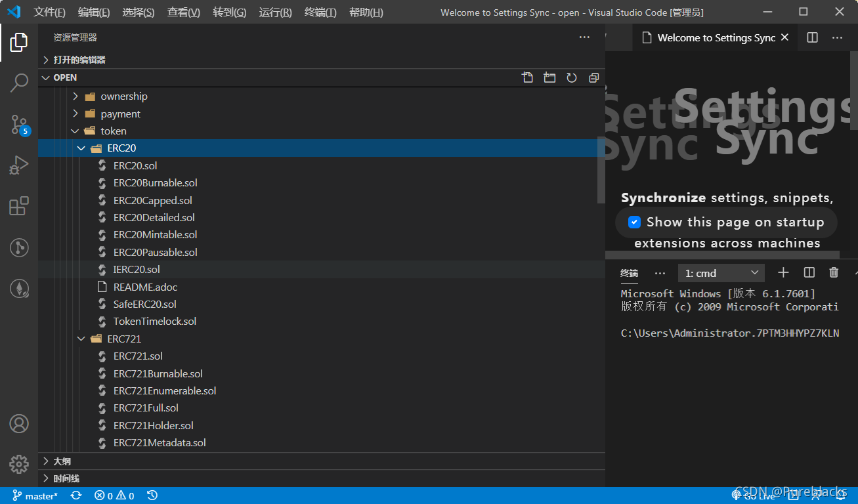Image resolution: width=858 pixels, height=504 pixels.
Task: Split the editor to the right
Action: (813, 37)
